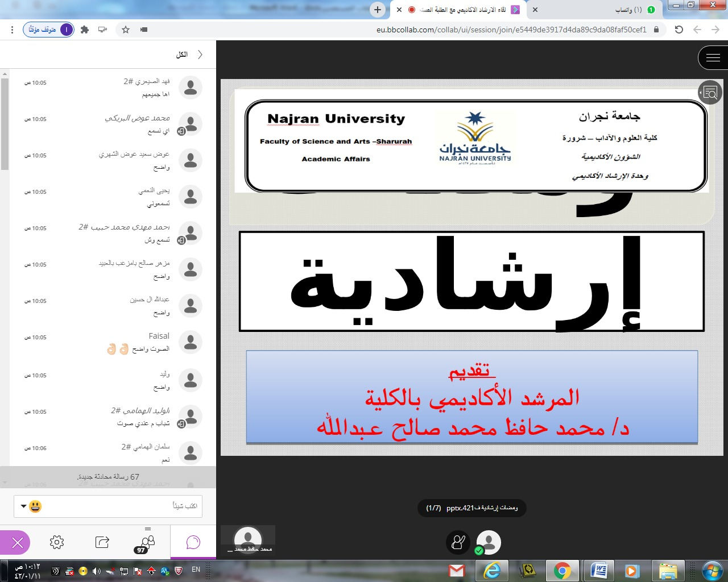Click the avatar beside عبدالله ال حسين
The height and width of the screenshot is (582, 728).
pos(191,306)
